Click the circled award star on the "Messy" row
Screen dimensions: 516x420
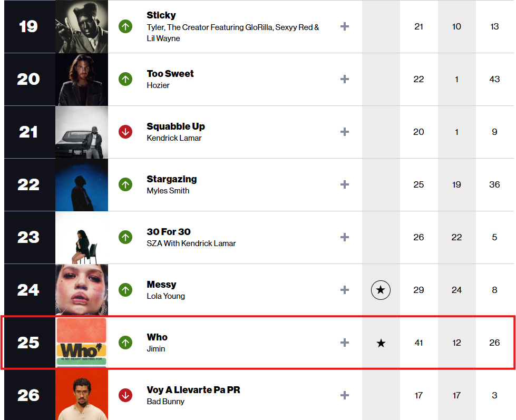tap(381, 290)
